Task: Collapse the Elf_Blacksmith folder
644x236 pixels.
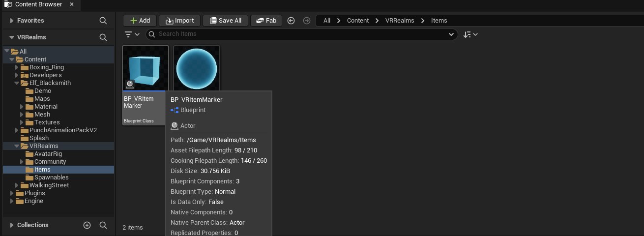Action: (x=17, y=83)
